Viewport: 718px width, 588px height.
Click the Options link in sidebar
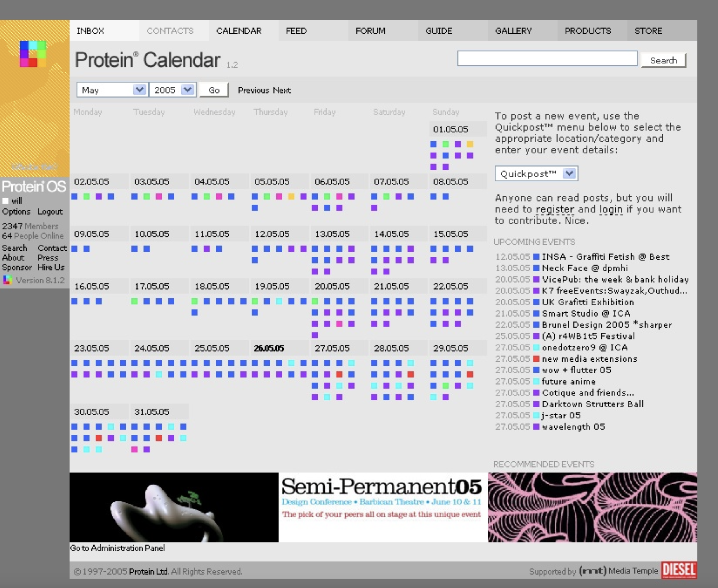(x=16, y=212)
